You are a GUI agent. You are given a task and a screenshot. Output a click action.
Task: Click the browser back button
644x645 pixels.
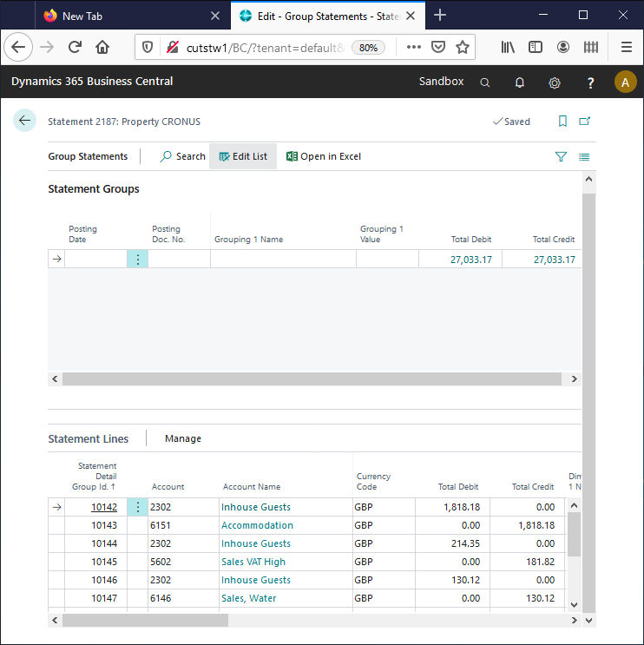point(18,47)
